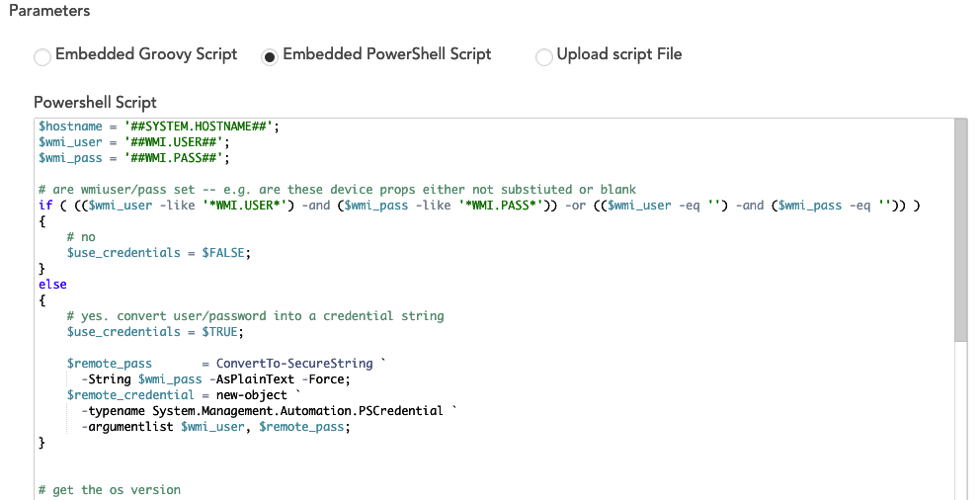Choose the Upload script File radio button
Image resolution: width=980 pixels, height=500 pixels.
point(543,56)
